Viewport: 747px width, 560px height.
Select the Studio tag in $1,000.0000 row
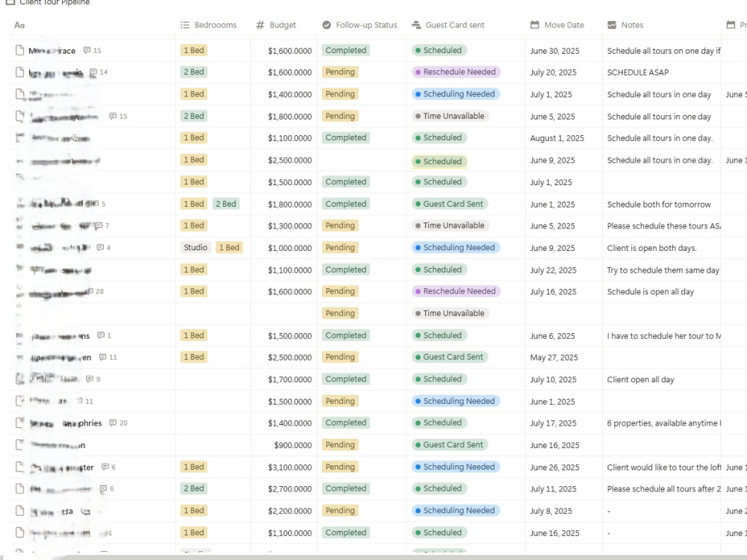click(x=196, y=248)
